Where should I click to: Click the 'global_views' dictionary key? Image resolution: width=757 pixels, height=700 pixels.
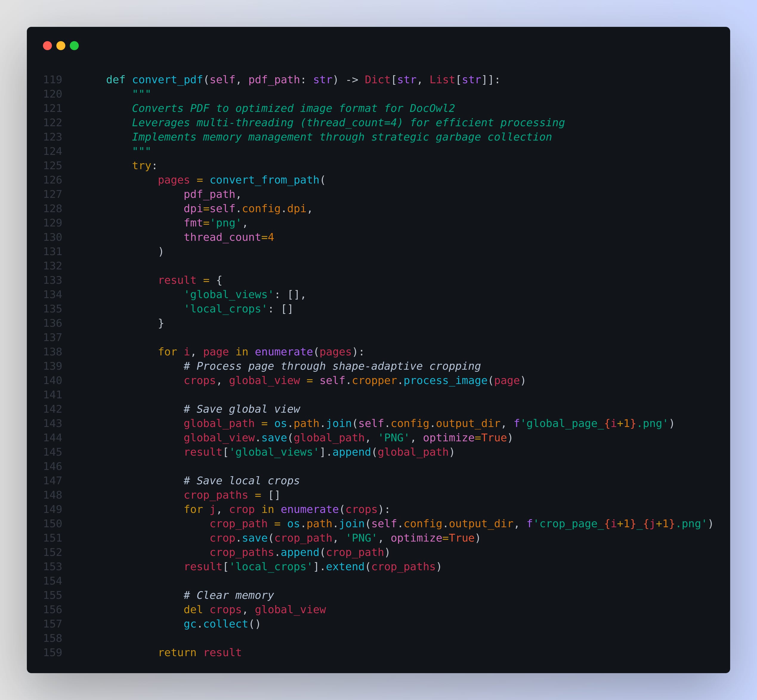(229, 295)
